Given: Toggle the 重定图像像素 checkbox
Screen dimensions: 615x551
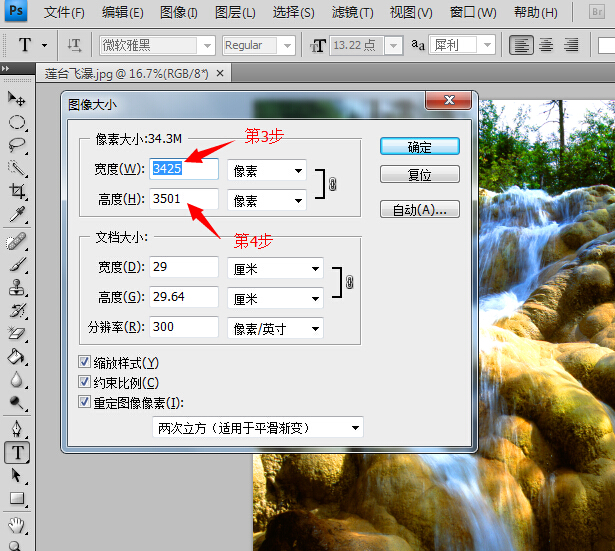Looking at the screenshot, I should click(84, 403).
